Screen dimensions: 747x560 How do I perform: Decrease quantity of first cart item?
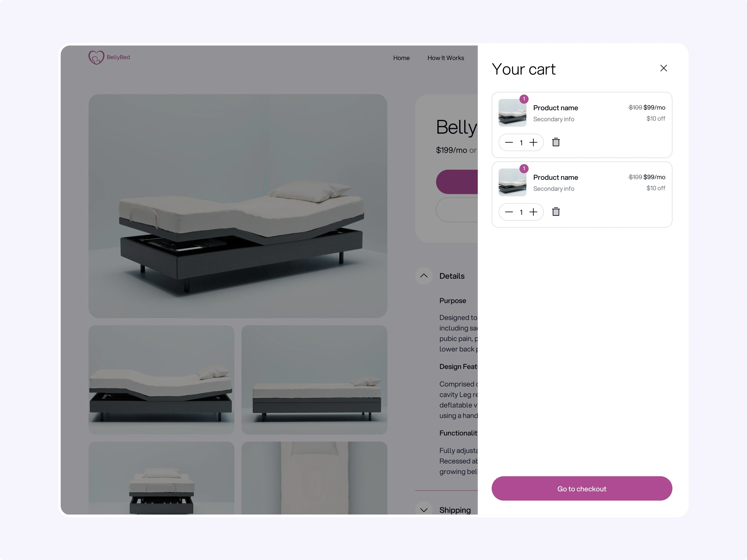click(509, 142)
